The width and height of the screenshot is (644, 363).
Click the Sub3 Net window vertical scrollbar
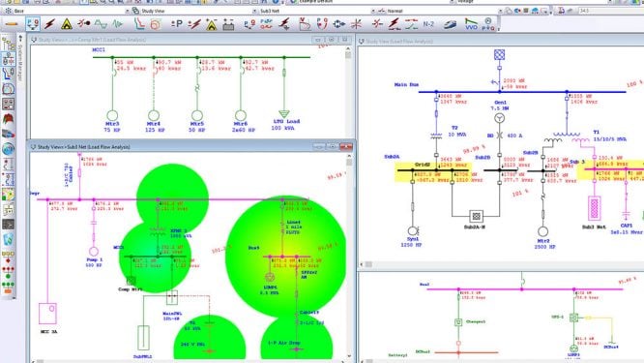point(349,255)
